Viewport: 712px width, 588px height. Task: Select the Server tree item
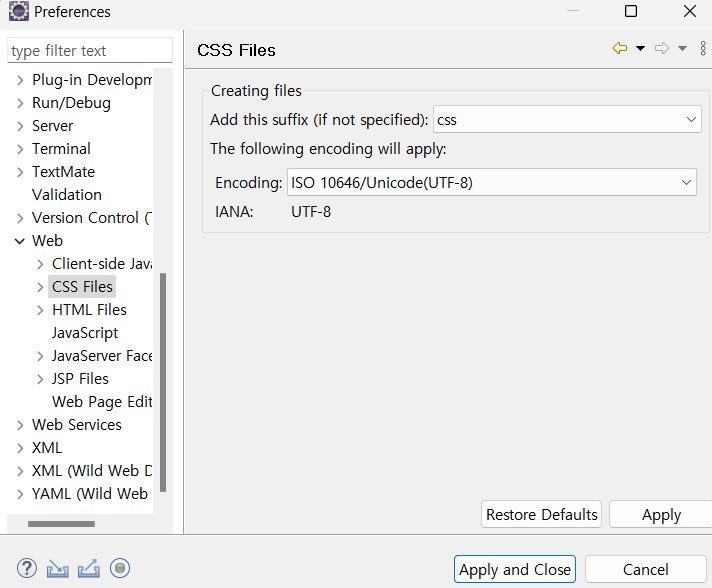(x=53, y=126)
